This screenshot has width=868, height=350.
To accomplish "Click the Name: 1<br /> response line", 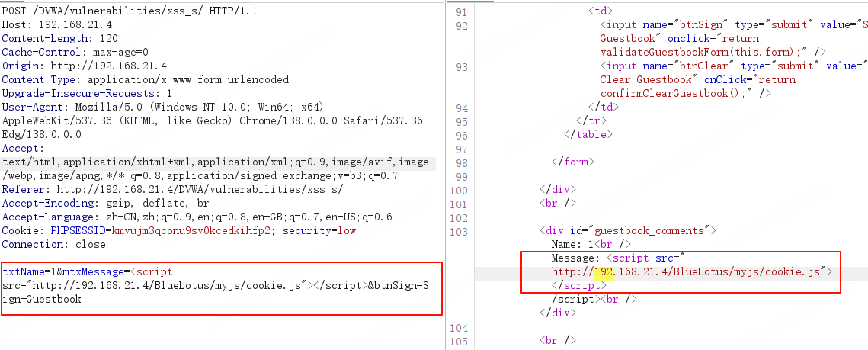I will 591,244.
